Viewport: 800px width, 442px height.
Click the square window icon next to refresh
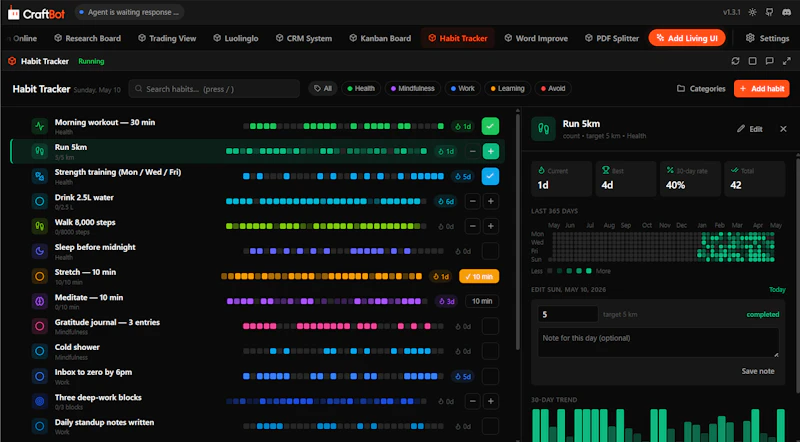pyautogui.click(x=752, y=61)
